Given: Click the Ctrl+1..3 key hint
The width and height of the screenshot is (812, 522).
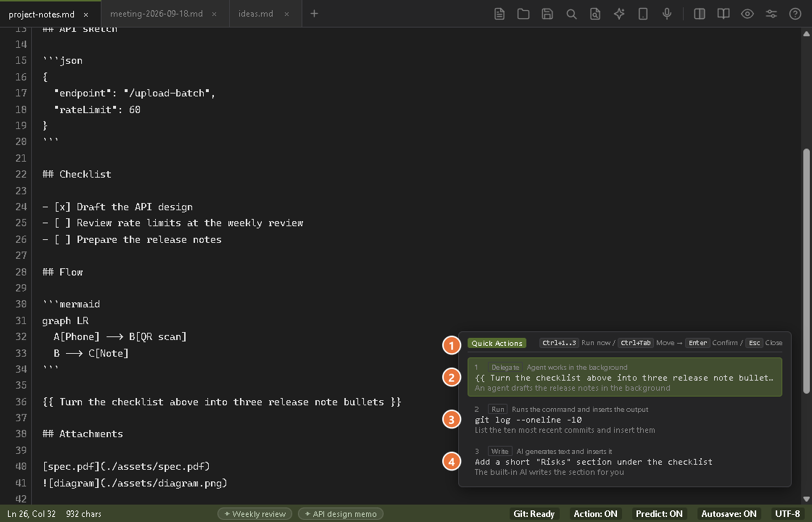Looking at the screenshot, I should [559, 343].
